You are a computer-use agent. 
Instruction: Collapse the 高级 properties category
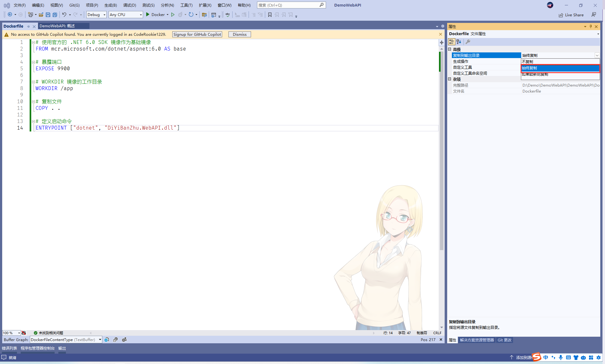(x=450, y=49)
